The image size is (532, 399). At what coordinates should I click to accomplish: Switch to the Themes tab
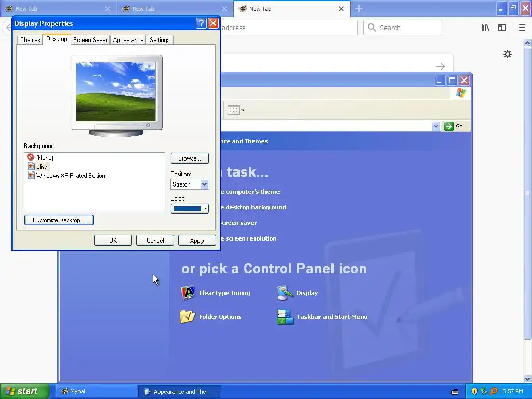click(30, 39)
